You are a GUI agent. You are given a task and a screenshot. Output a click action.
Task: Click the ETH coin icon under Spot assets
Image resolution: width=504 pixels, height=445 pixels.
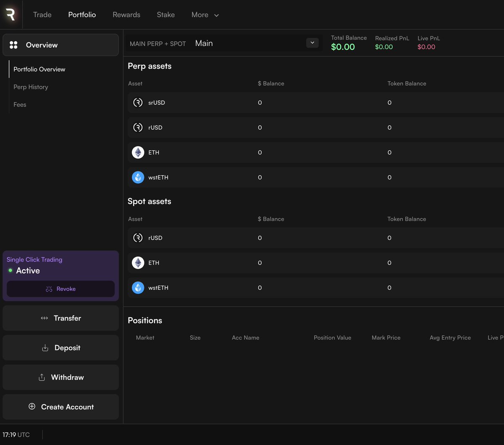click(x=138, y=263)
